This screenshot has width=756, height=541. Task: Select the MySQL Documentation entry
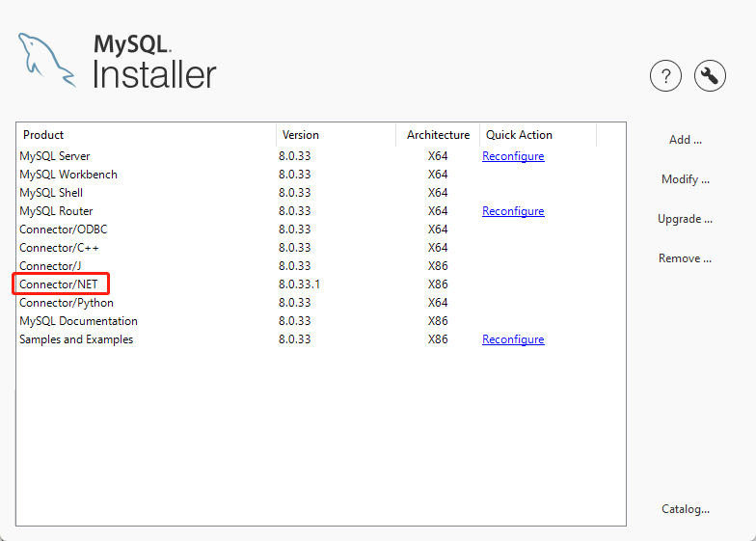tap(78, 321)
